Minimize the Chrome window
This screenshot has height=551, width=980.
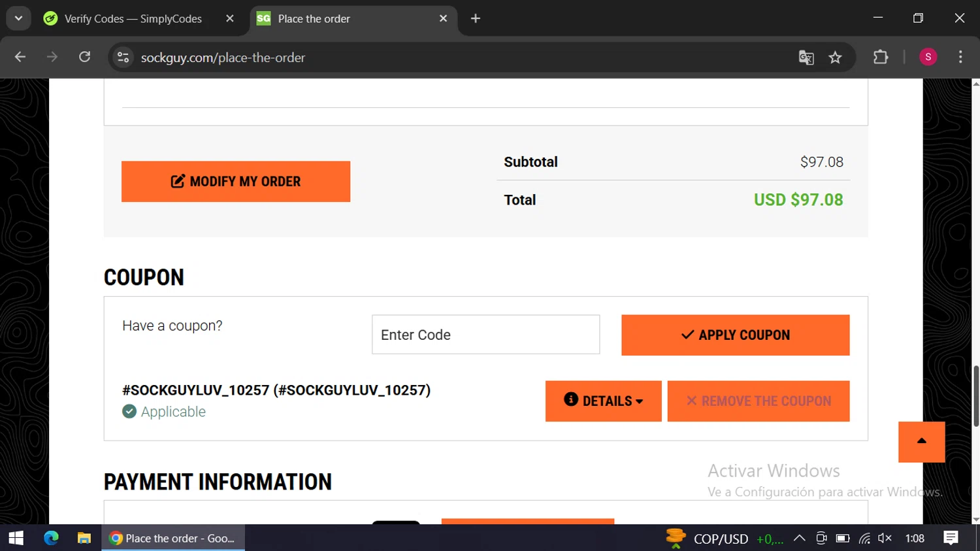pos(877,18)
